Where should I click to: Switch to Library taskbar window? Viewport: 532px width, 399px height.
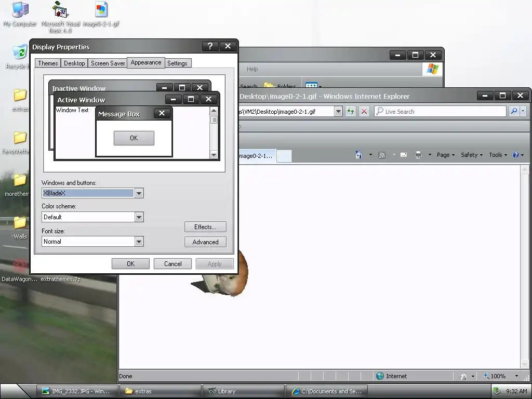(x=243, y=391)
